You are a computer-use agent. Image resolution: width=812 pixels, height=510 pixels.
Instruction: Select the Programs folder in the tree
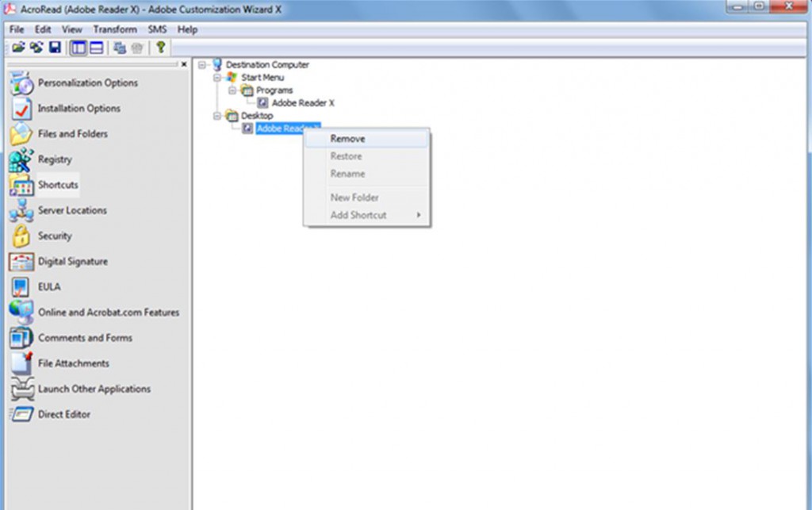(x=274, y=90)
